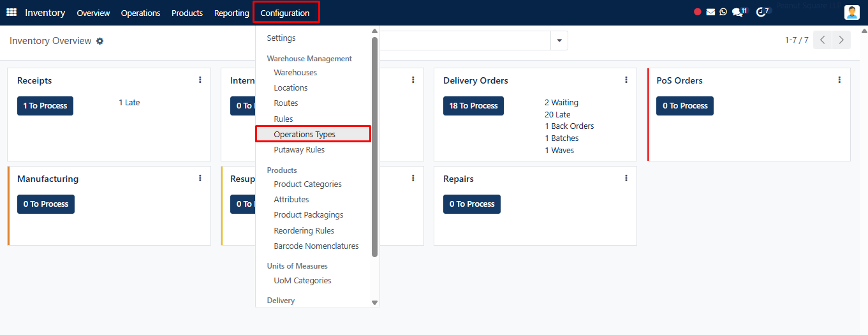Click 18 To Process on Delivery Orders

coord(473,106)
